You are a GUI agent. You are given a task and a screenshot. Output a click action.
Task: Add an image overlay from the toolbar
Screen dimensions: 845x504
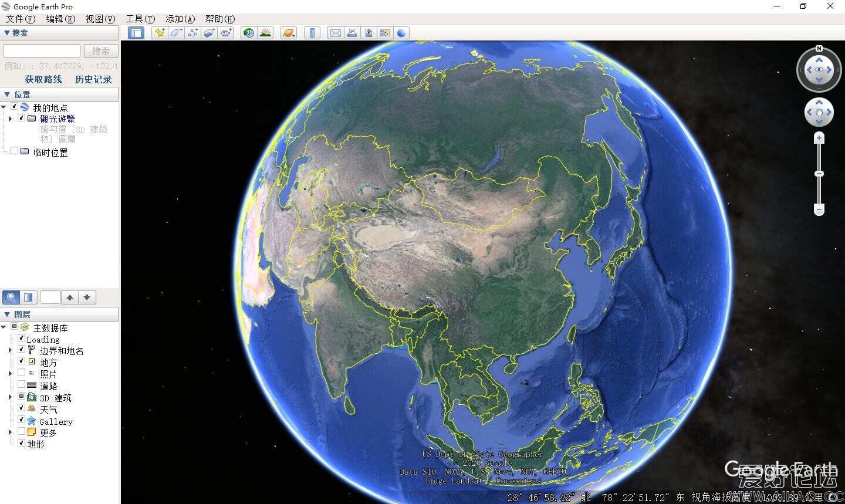coord(209,33)
